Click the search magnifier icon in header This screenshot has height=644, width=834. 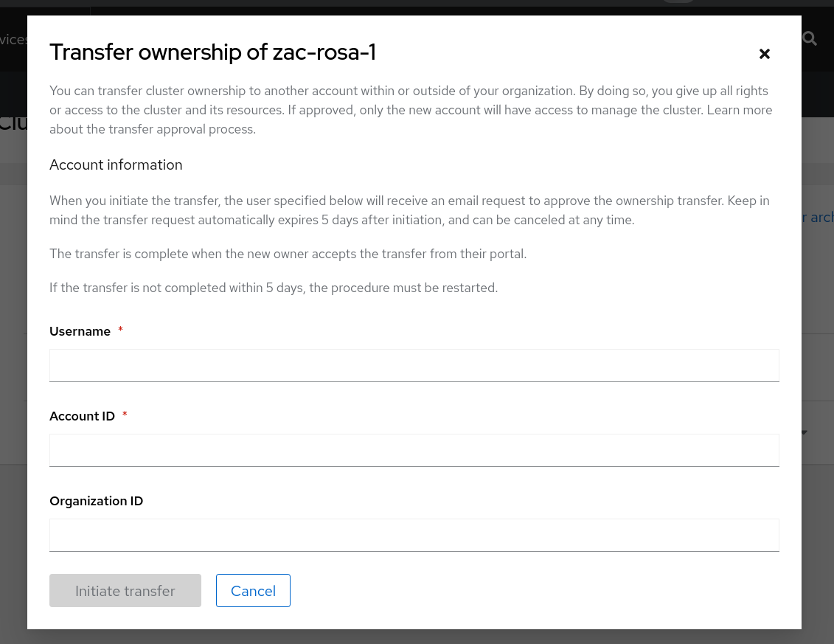pos(810,38)
